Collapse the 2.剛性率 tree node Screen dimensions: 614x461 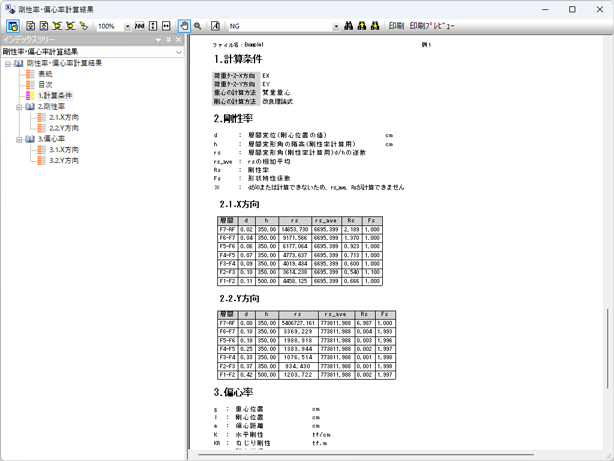(x=19, y=106)
